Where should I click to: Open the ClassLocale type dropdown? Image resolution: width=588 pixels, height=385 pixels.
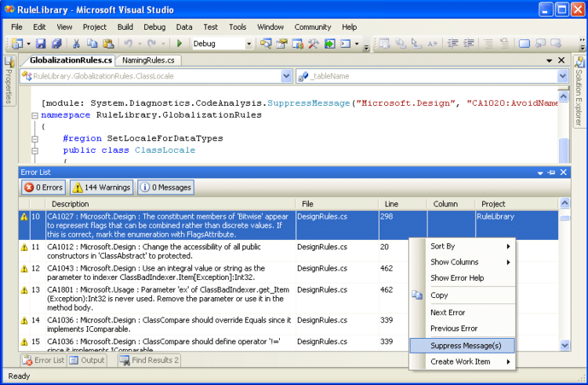point(286,76)
